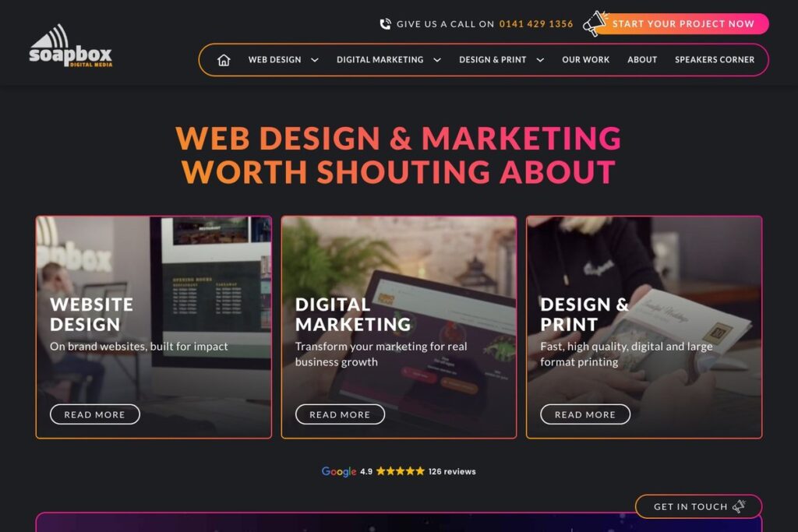Open the About menu item
Viewport: 798px width, 532px height.
click(642, 59)
